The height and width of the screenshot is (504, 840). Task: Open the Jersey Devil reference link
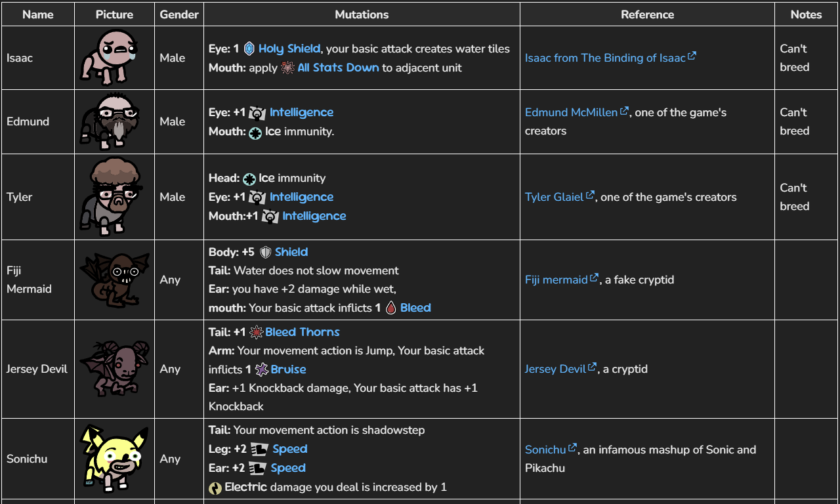tap(555, 369)
